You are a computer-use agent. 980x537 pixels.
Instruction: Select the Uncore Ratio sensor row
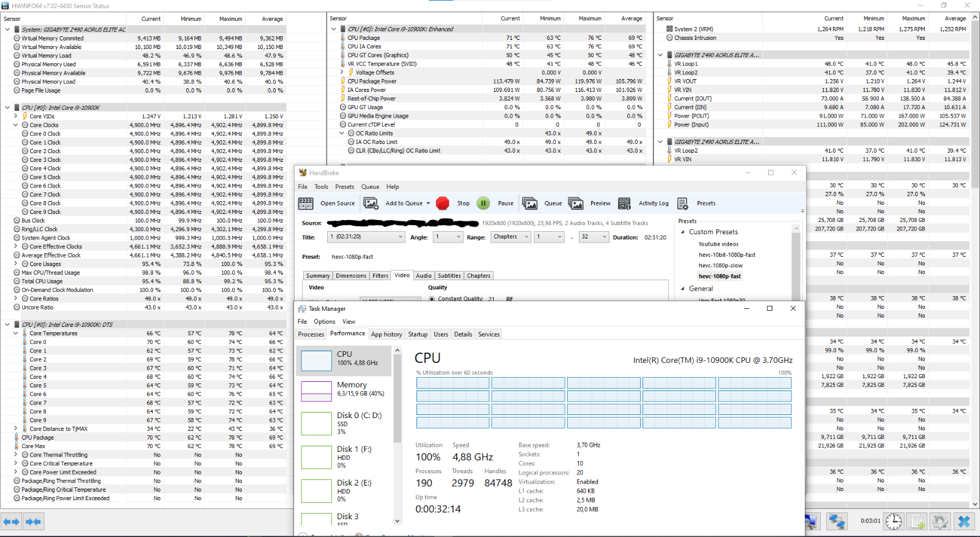point(144,308)
